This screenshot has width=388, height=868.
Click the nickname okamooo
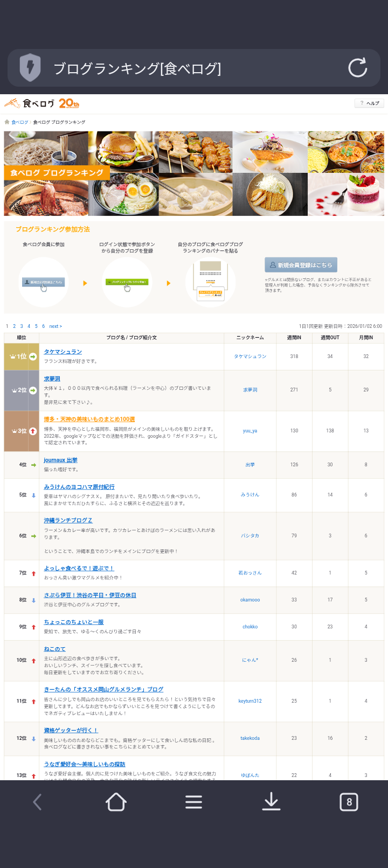(x=250, y=600)
